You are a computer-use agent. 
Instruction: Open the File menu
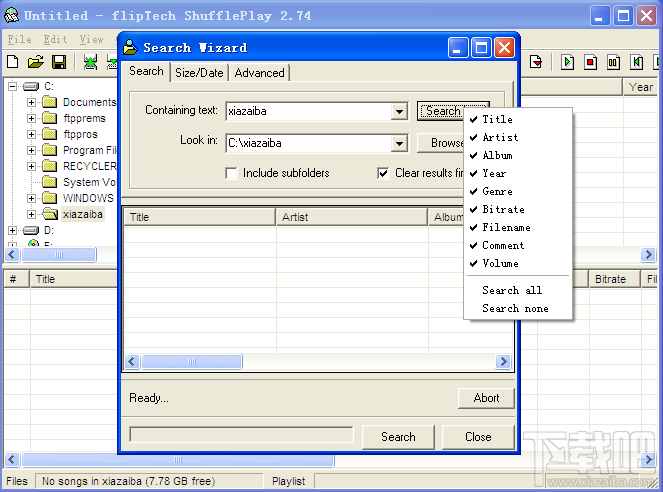point(19,39)
